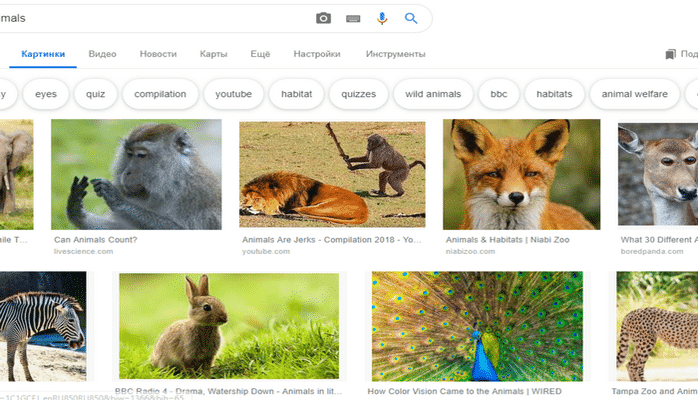Select the habitat filter chip
698x400 pixels.
[x=296, y=94]
